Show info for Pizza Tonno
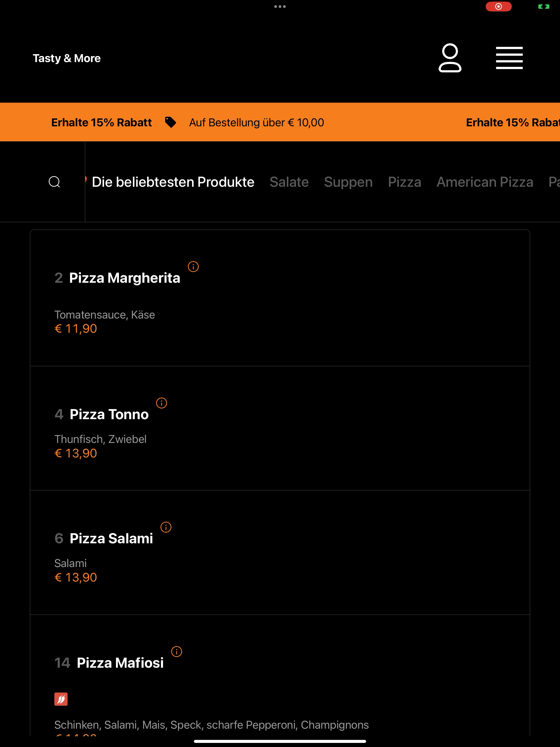Screen dimensions: 560x747 tap(161, 403)
